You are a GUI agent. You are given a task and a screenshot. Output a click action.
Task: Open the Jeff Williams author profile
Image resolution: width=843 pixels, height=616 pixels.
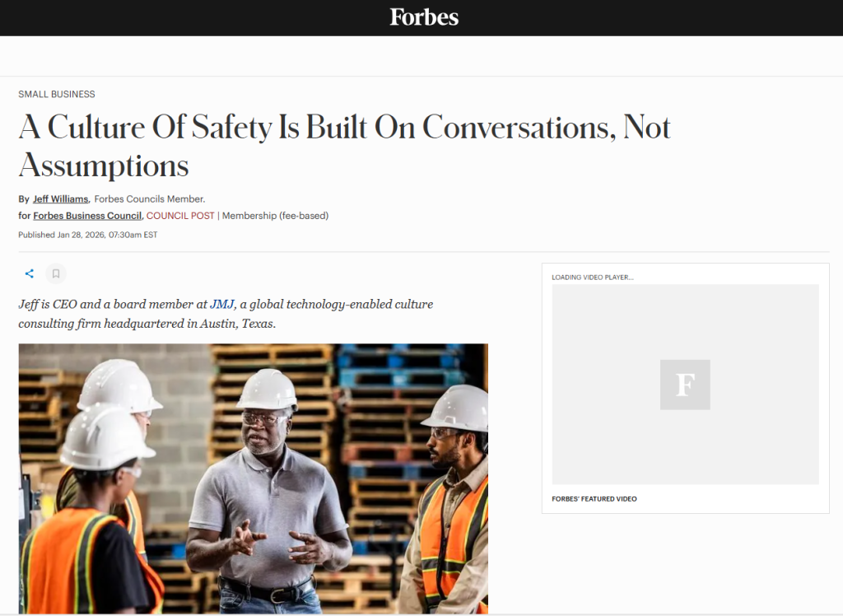click(x=60, y=198)
